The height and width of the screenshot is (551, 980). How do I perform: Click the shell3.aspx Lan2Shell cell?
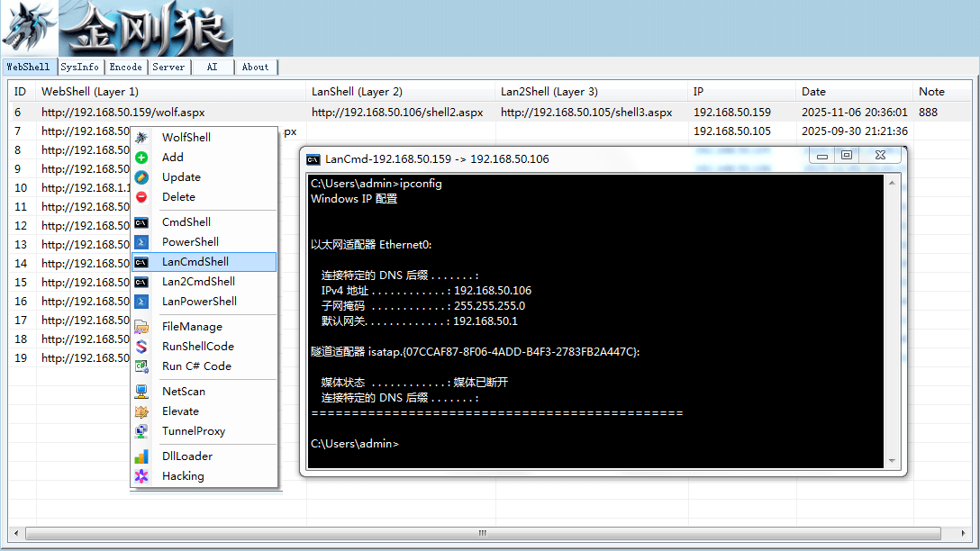pos(586,113)
